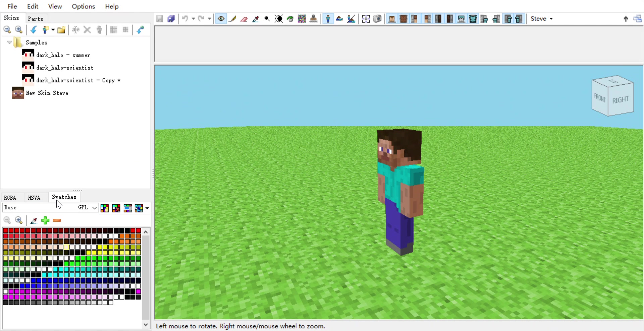
Task: Click the blue import skin arrow
Action: (34, 30)
